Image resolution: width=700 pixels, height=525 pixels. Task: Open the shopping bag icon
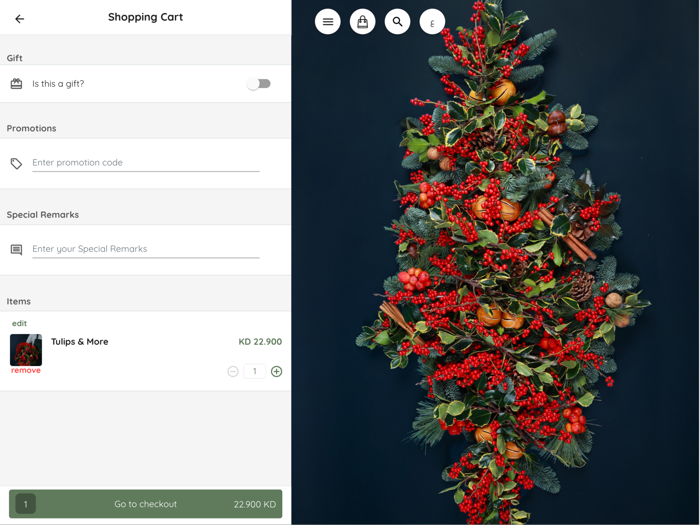point(362,21)
